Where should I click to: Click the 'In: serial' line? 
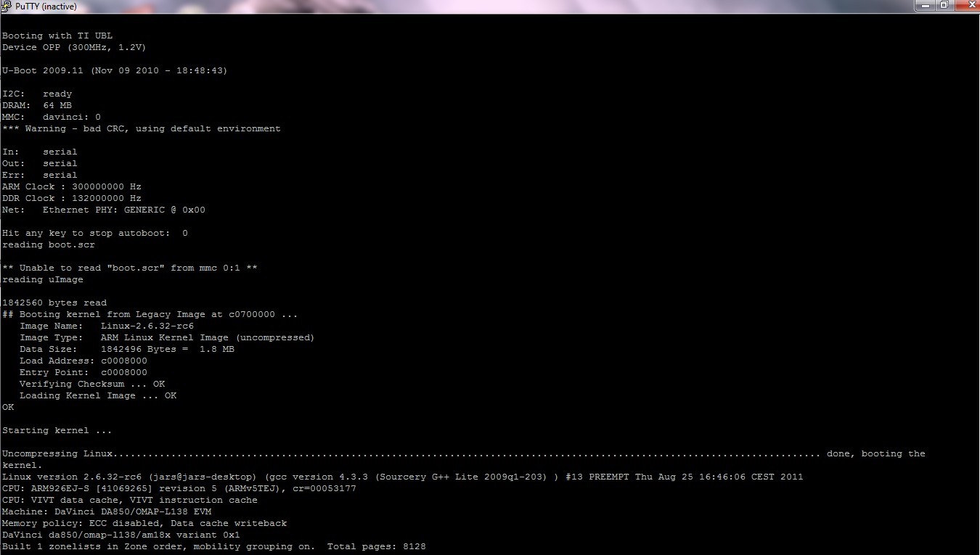(x=40, y=152)
